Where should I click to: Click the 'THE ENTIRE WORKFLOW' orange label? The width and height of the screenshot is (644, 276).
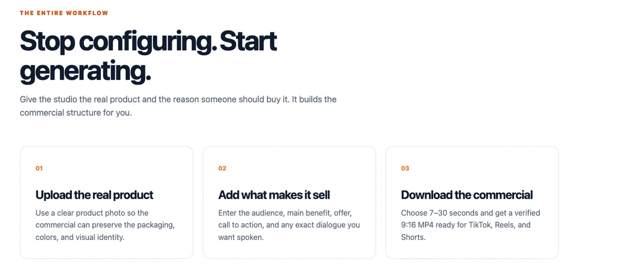pyautogui.click(x=64, y=13)
